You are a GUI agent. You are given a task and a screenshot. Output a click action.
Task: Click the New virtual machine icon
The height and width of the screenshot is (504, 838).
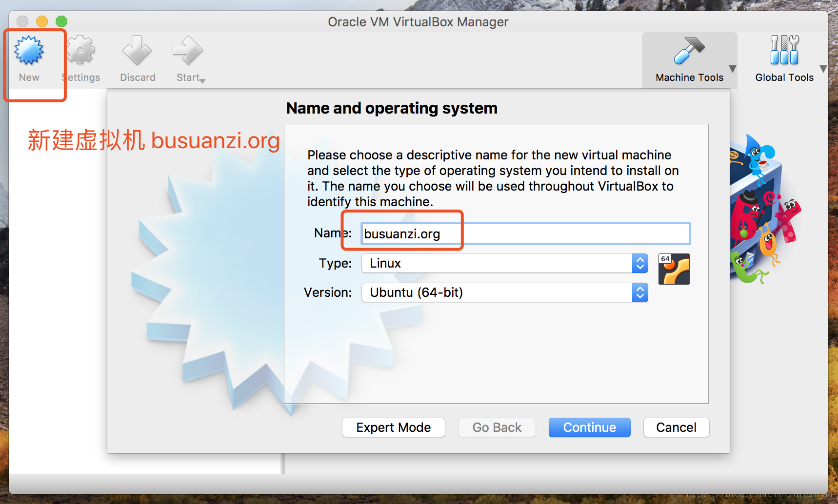pos(29,50)
